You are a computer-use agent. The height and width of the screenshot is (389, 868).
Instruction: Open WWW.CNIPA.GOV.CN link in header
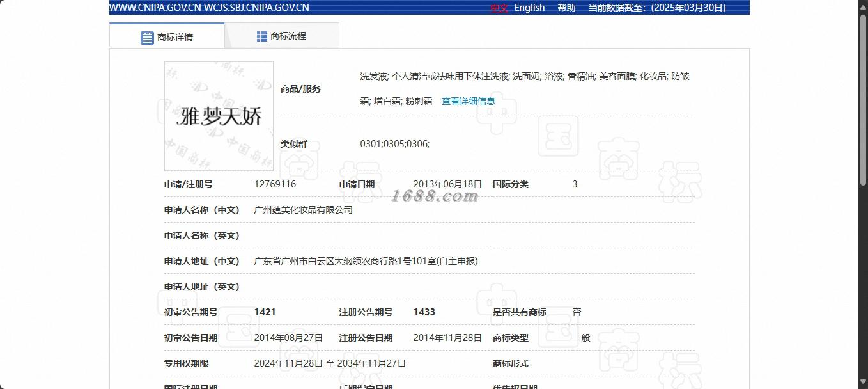click(x=155, y=8)
